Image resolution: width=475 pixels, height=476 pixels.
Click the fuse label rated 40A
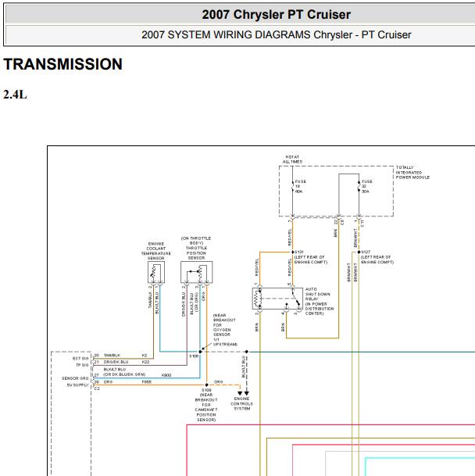(x=301, y=186)
